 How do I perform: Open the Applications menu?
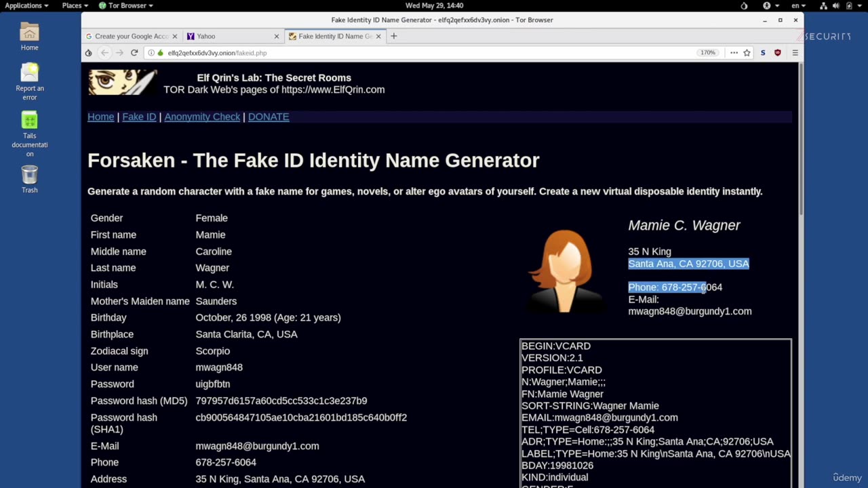click(26, 5)
